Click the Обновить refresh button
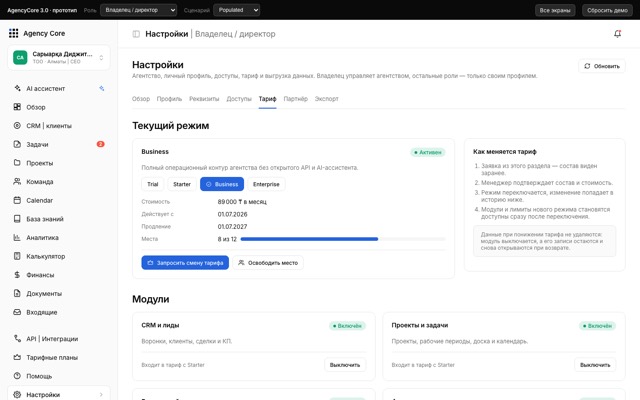 602,66
